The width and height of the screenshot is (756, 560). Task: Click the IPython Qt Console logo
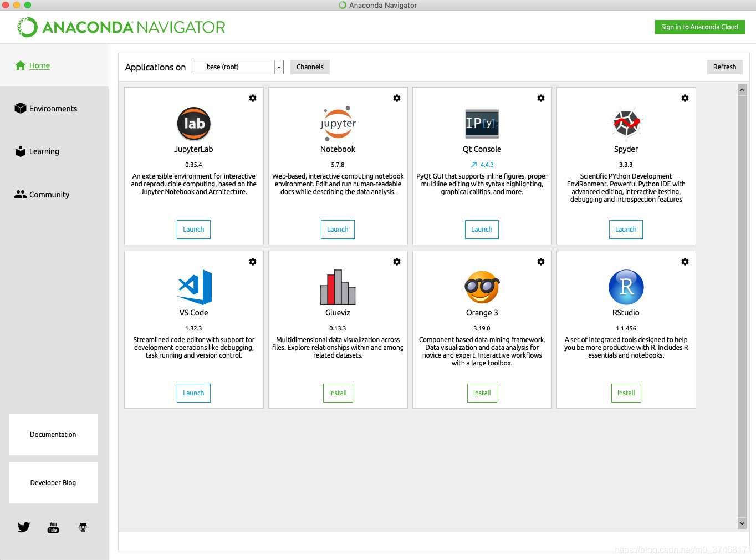coord(482,124)
